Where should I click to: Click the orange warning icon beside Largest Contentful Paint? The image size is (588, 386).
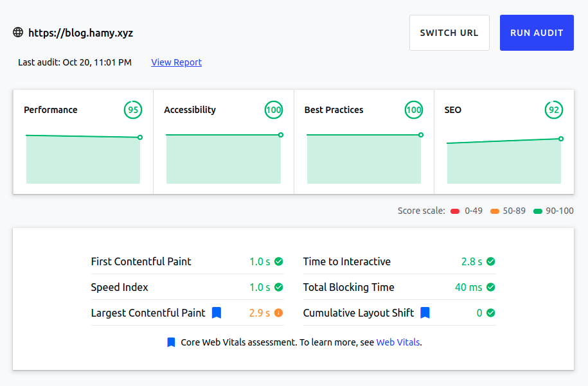(279, 313)
